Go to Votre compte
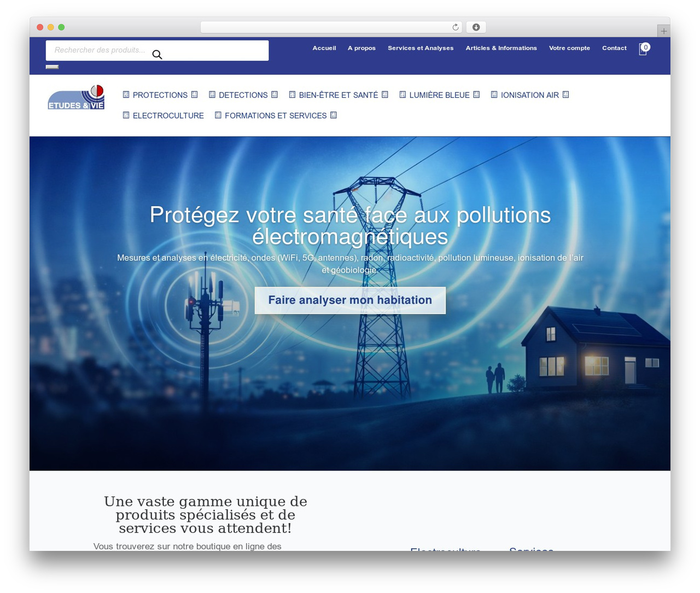 pyautogui.click(x=569, y=48)
